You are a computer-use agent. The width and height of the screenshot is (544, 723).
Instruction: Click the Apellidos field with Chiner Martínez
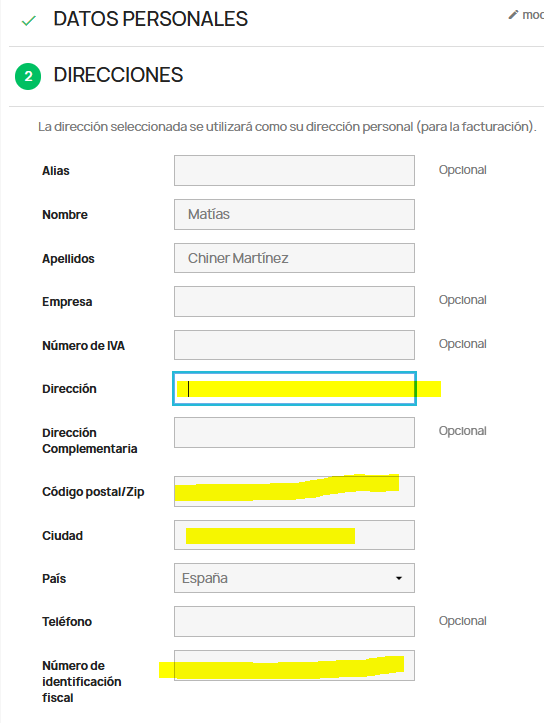(294, 258)
